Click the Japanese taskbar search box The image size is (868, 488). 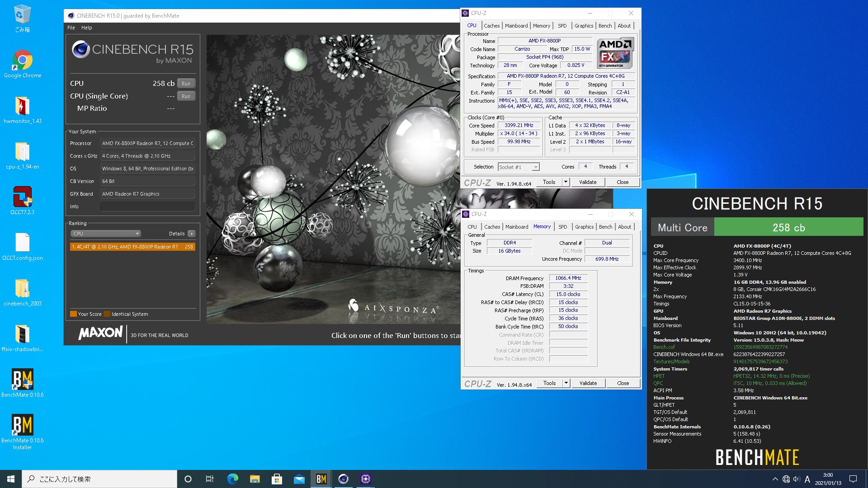coord(99,479)
